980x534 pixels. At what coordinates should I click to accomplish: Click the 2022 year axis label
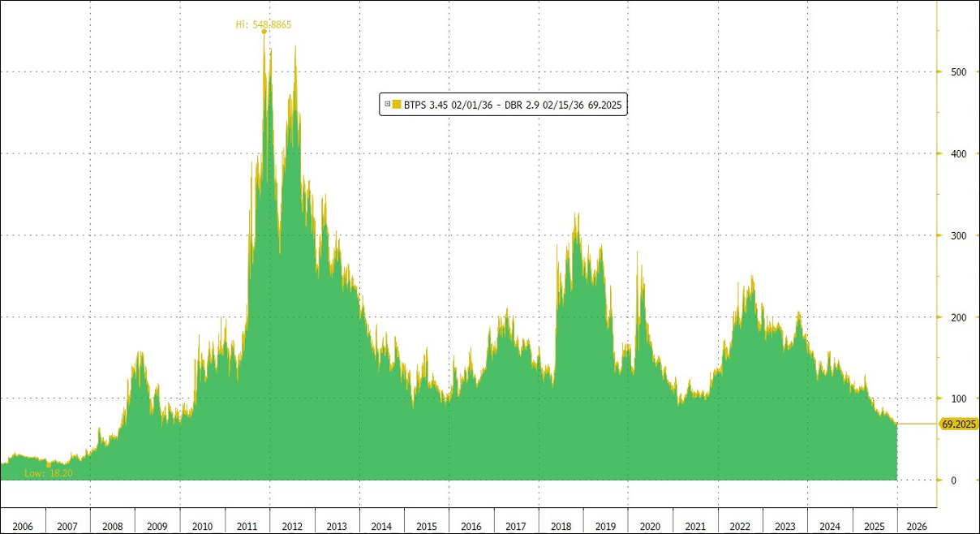pos(739,525)
